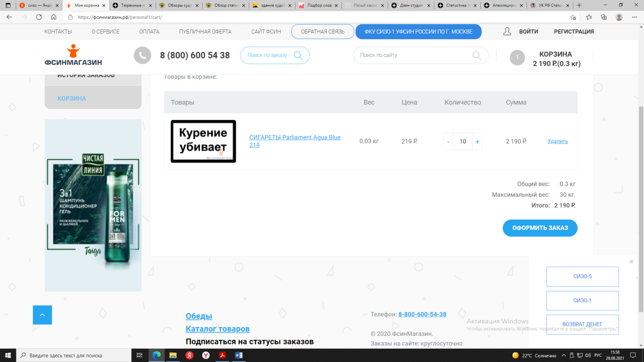Open a new browser tab with plus
This screenshot has height=362, width=644.
579,5
